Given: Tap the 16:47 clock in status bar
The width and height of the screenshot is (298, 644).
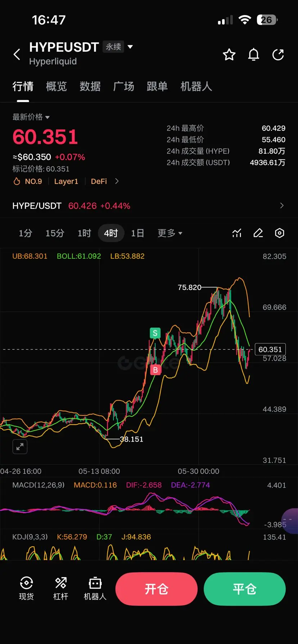Looking at the screenshot, I should pyautogui.click(x=49, y=20).
